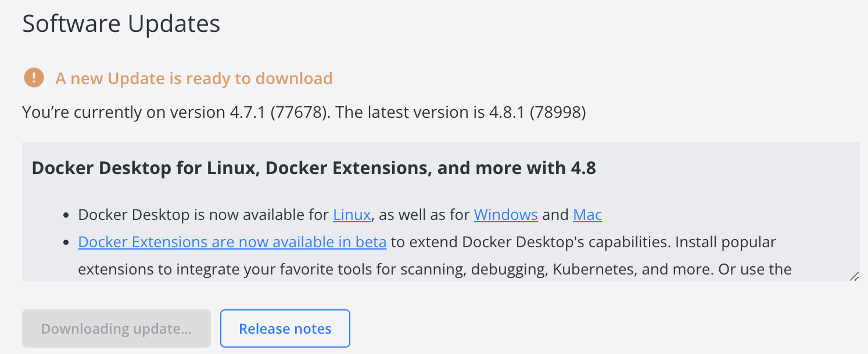Click 'A new Update is ready to download' text
Viewport: 868px width, 354px height.
click(193, 78)
